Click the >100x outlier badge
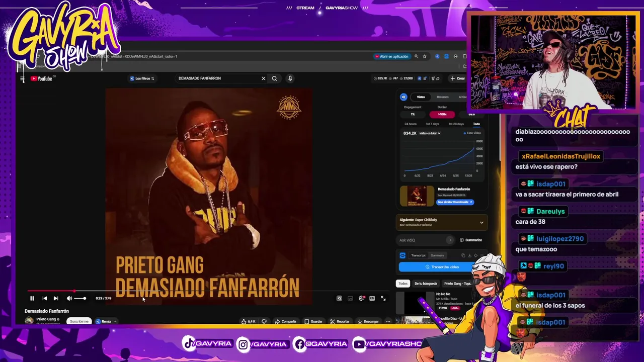This screenshot has width=644, height=362. tap(442, 114)
